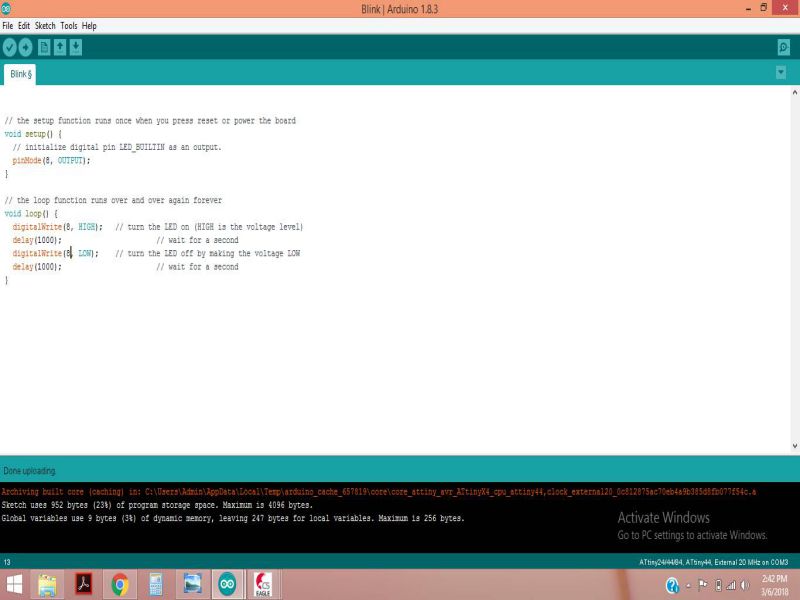Save the sketch with the Save icon
This screenshot has width=800, height=600.
(76, 47)
